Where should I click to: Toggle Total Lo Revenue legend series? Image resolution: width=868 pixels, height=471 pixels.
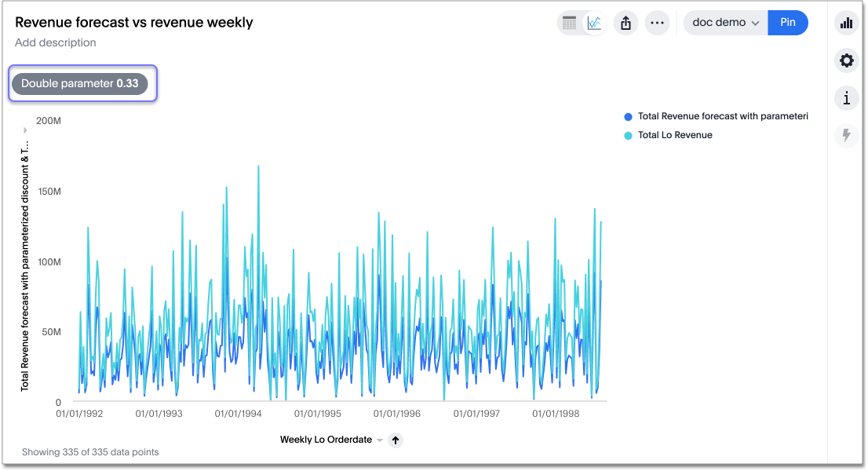click(675, 135)
